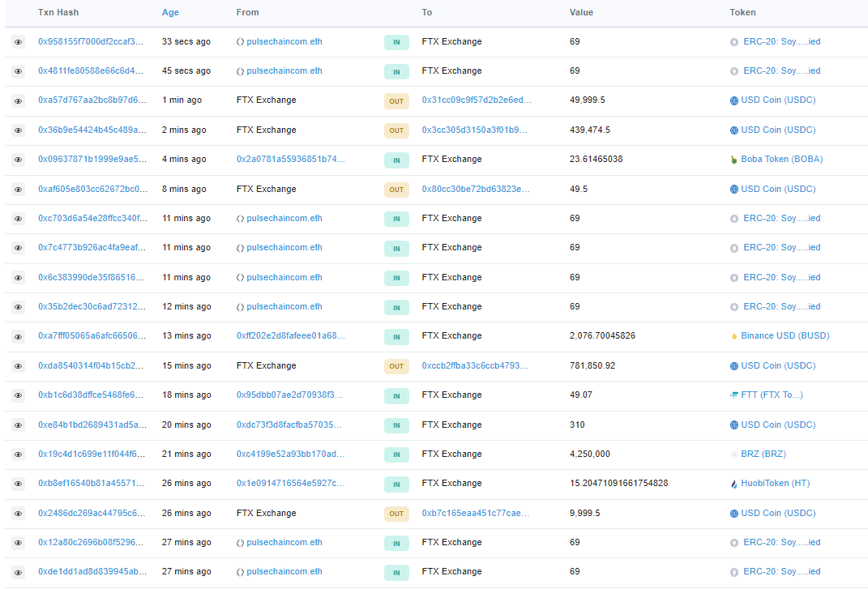Select '21 mins ago' age cell
The image size is (868, 589).
coord(186,454)
